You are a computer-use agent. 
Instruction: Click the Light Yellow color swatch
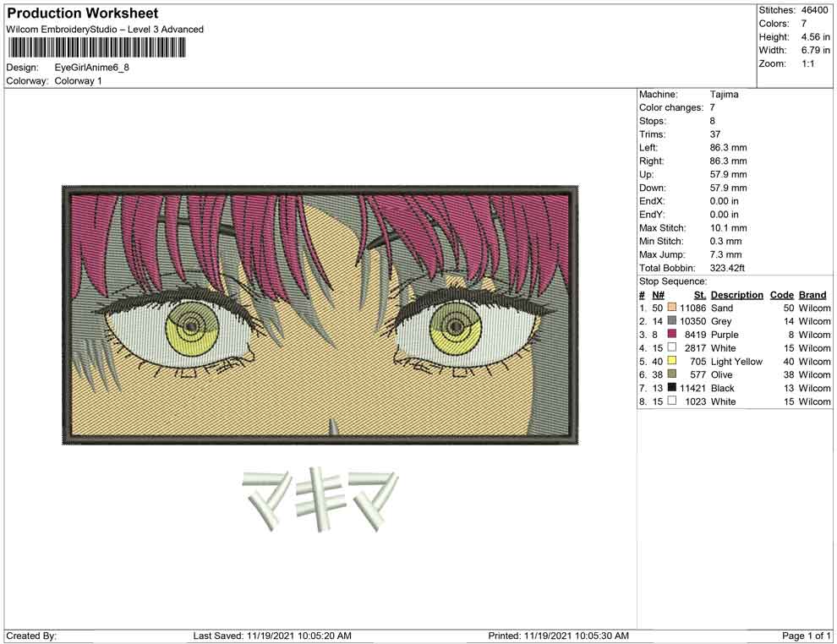671,361
